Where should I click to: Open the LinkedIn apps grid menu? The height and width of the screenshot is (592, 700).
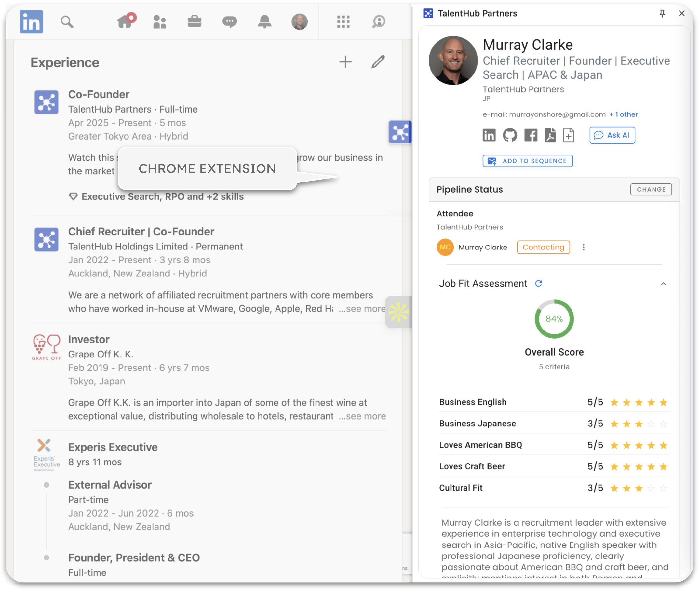coord(343,22)
